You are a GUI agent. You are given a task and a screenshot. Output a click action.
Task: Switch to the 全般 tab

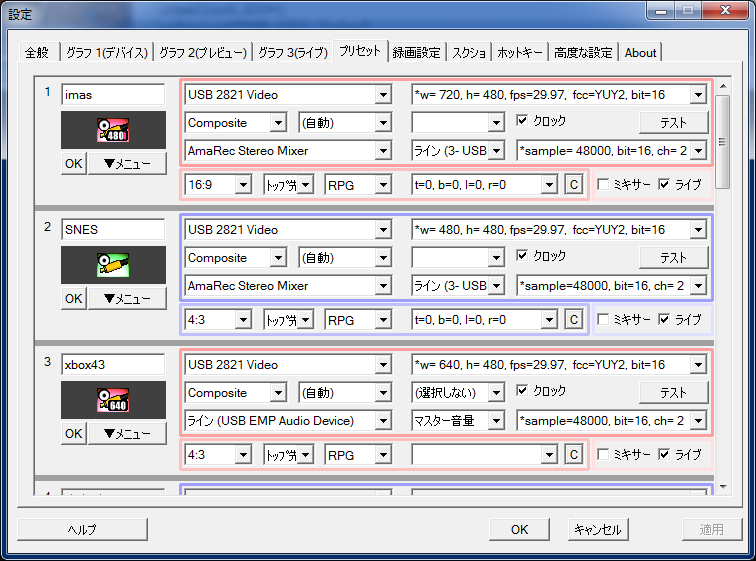click(37, 53)
